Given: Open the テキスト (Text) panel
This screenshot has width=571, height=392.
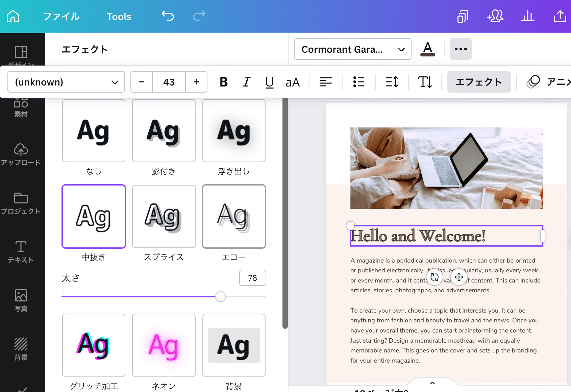Looking at the screenshot, I should pos(21,252).
